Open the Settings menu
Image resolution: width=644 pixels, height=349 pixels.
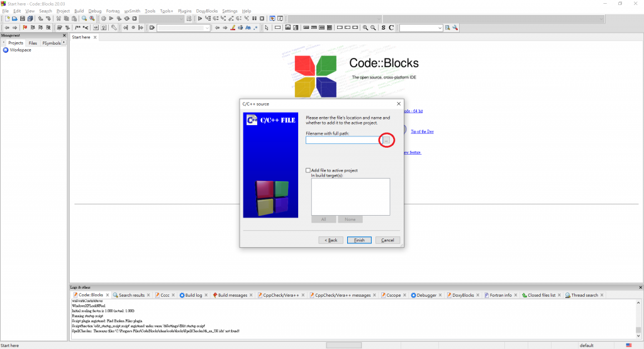[230, 11]
